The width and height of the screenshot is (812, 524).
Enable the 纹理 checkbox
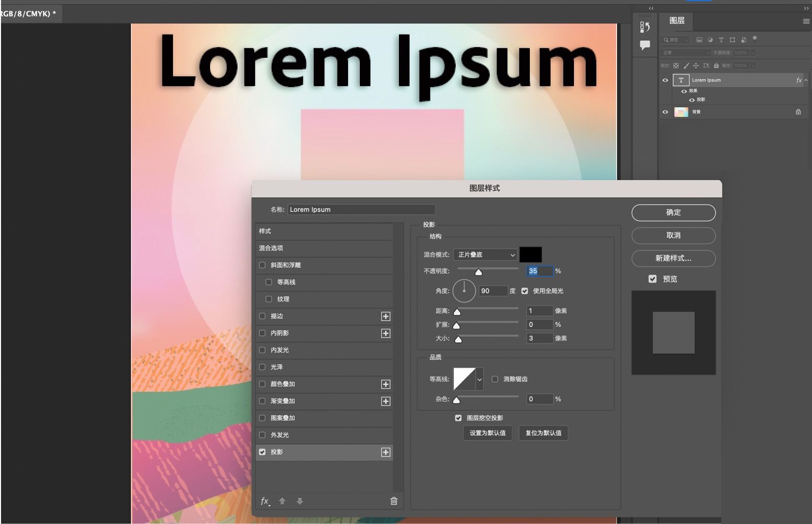pos(268,299)
